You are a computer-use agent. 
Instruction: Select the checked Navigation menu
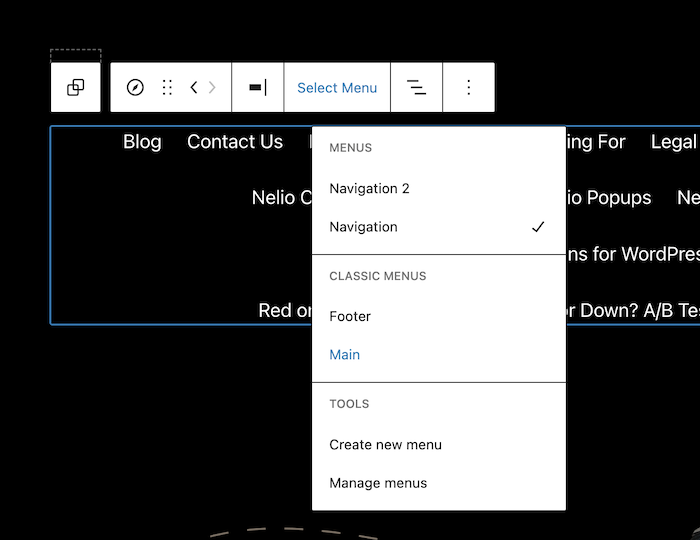(x=439, y=227)
